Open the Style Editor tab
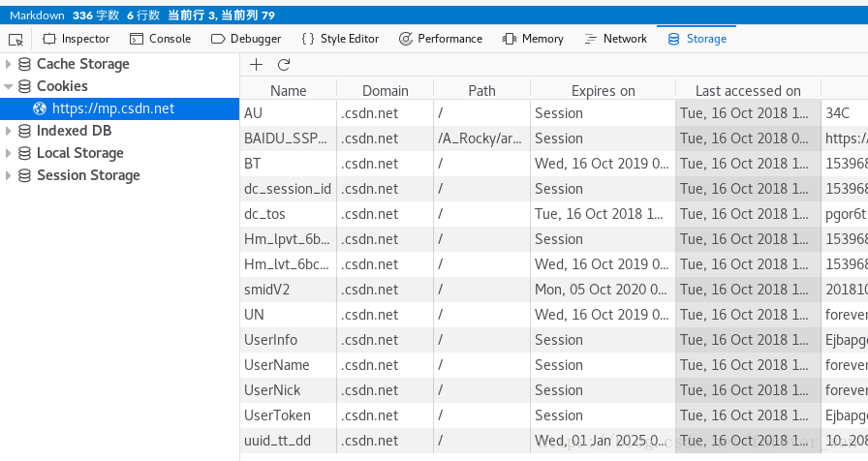This screenshot has width=868, height=461. [x=340, y=39]
